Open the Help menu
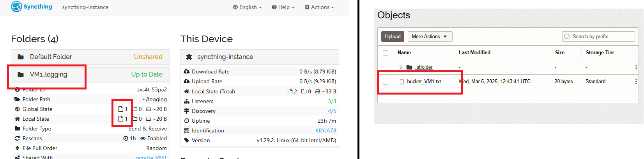Viewport: 644px width, 159px height. (283, 7)
